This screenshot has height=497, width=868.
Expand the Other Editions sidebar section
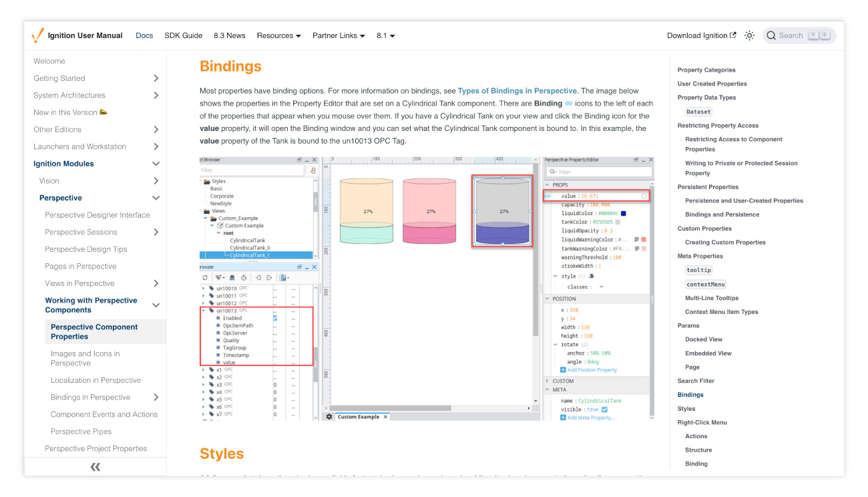coord(156,130)
